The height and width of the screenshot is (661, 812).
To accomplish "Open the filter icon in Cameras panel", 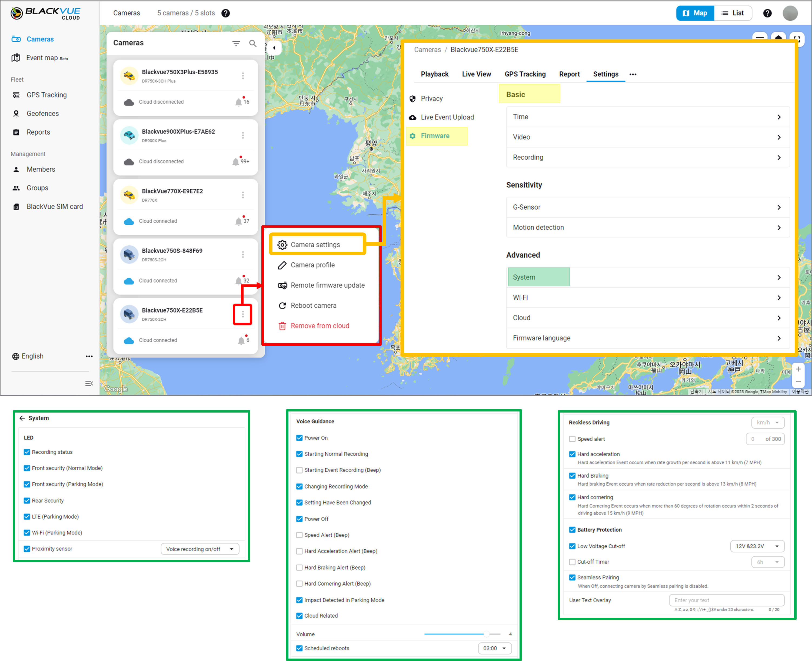I will (236, 44).
